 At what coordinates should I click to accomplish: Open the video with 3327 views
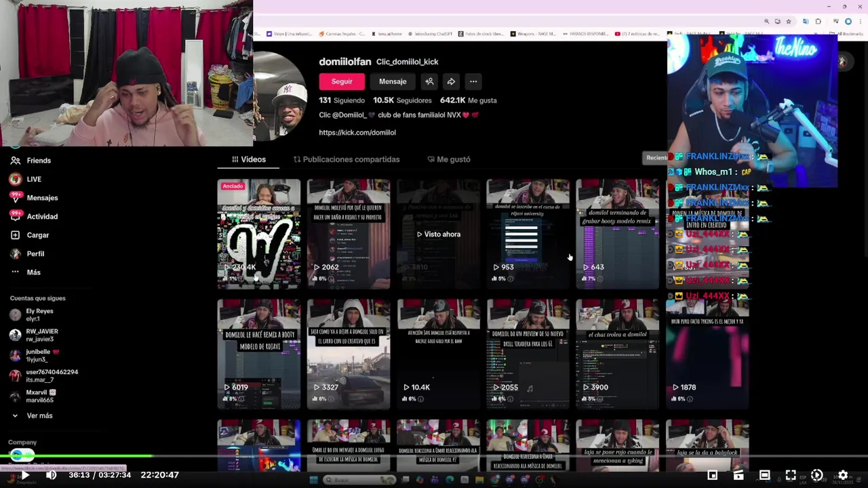(349, 354)
